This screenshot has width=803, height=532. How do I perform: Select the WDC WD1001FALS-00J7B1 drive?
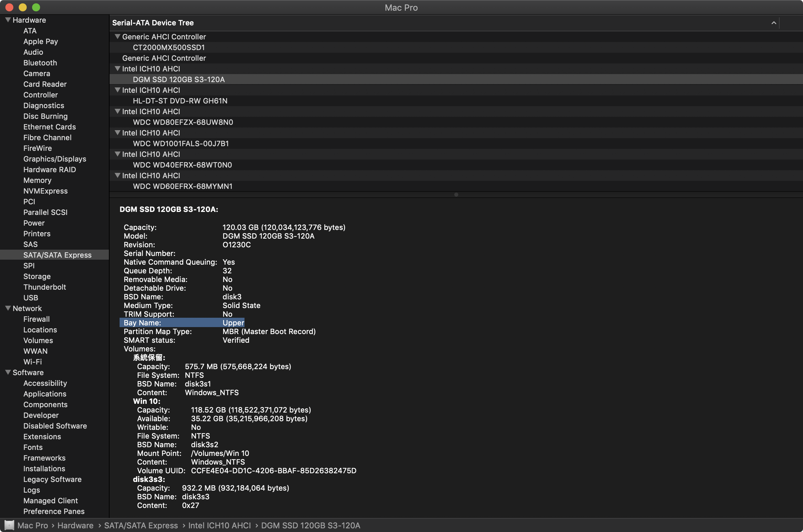[x=456, y=144]
